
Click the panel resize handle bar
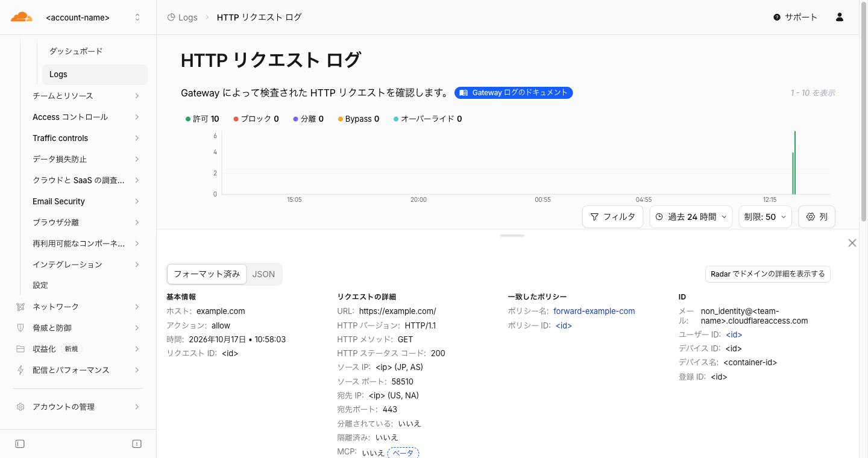pos(512,236)
